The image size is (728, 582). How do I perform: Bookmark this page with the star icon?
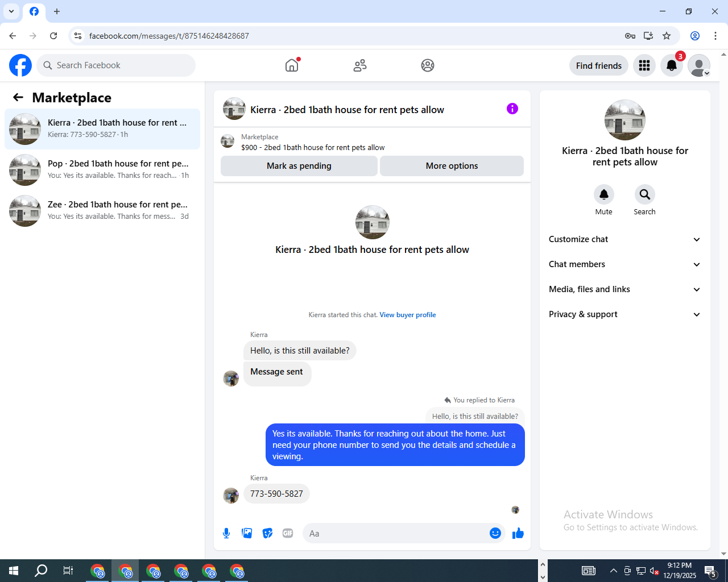point(667,36)
